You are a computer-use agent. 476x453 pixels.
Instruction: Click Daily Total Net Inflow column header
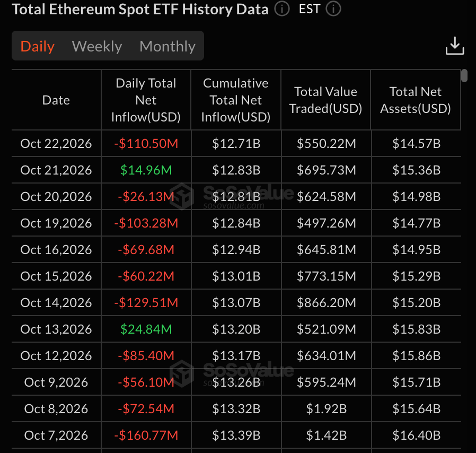tap(146, 100)
